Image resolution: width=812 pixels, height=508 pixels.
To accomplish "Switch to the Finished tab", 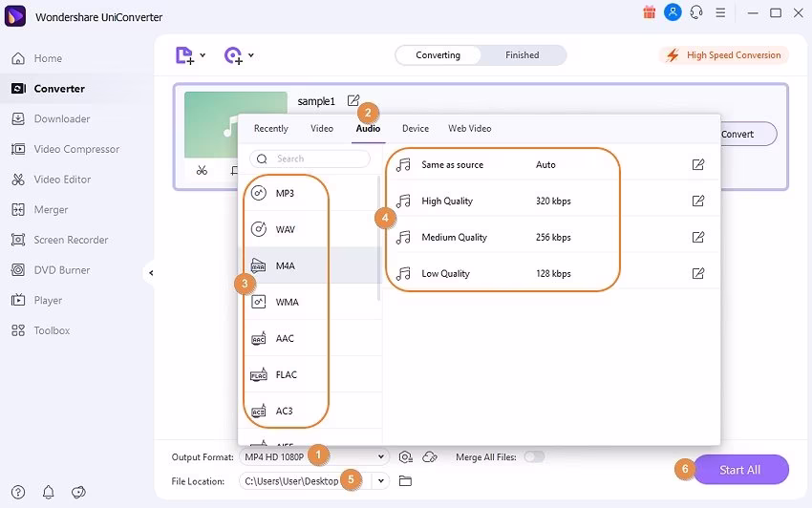I will click(x=522, y=55).
